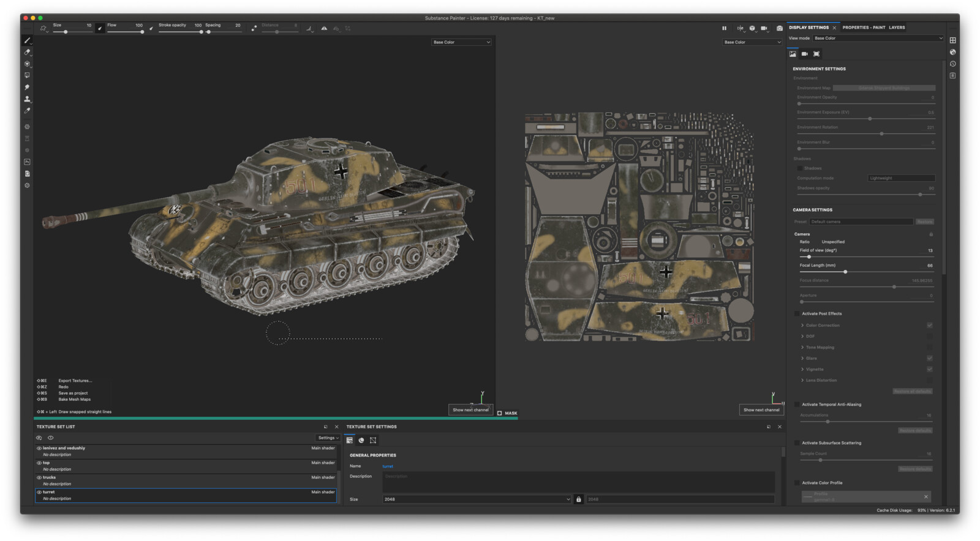Adjust the Field of view slider
980x541 pixels.
click(x=865, y=257)
